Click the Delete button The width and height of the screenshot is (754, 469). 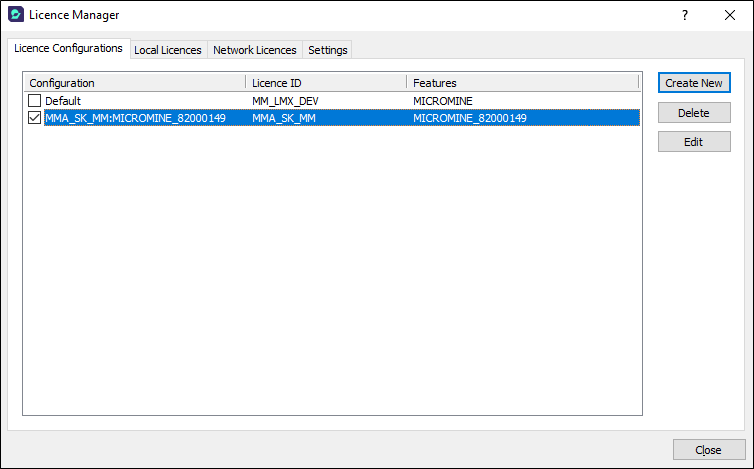tap(694, 113)
